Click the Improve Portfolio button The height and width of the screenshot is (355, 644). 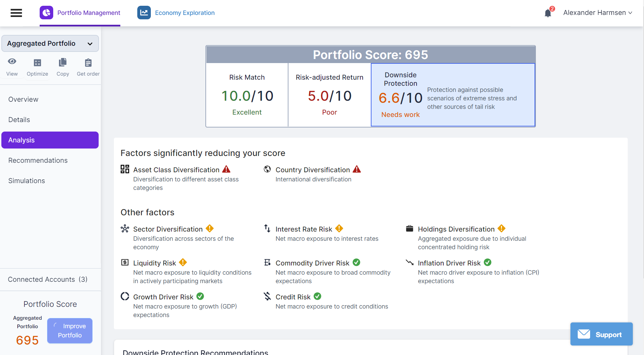coord(70,331)
